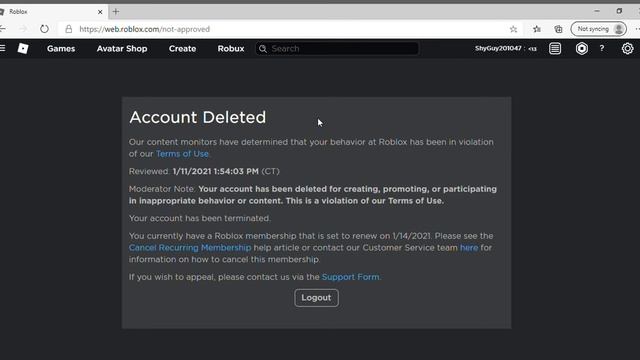Close the Roblox browser tab

(x=100, y=12)
